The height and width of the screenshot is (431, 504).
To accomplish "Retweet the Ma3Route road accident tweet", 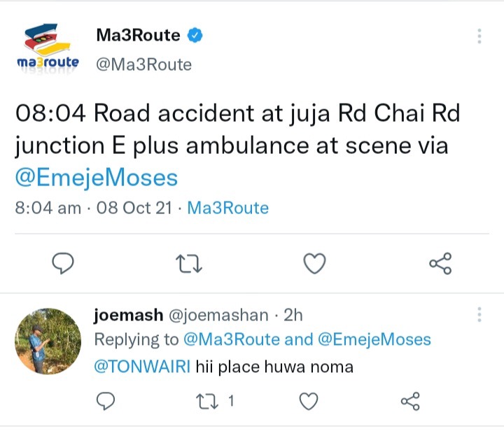I will (189, 264).
